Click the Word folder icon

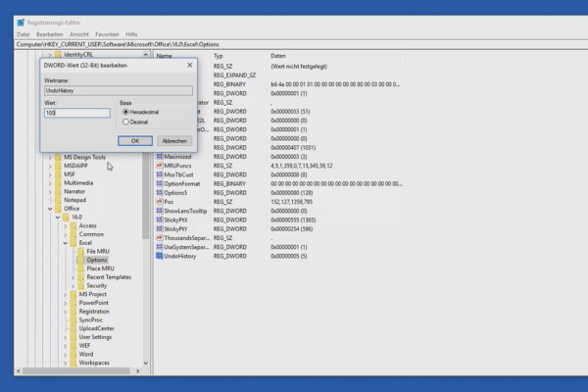tap(73, 354)
